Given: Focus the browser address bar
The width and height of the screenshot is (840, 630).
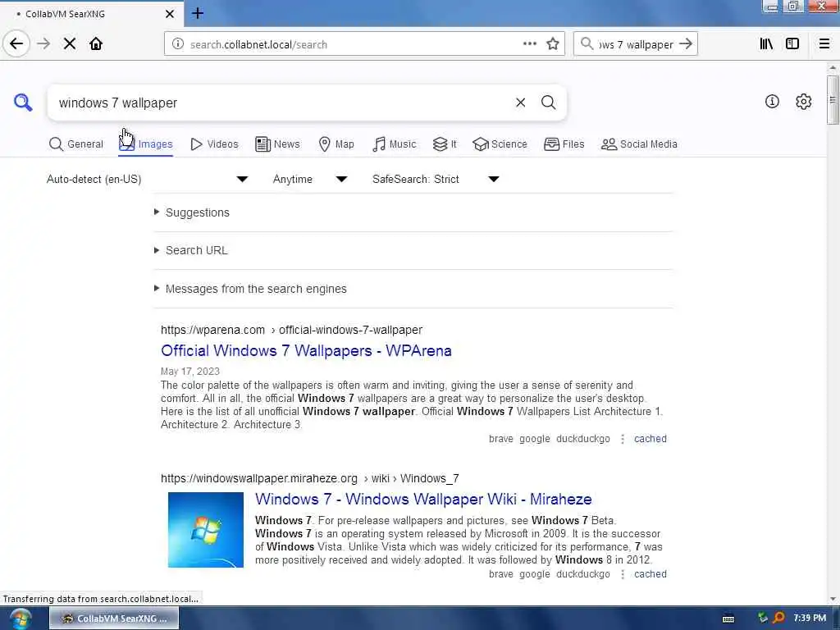Looking at the screenshot, I should (354, 44).
